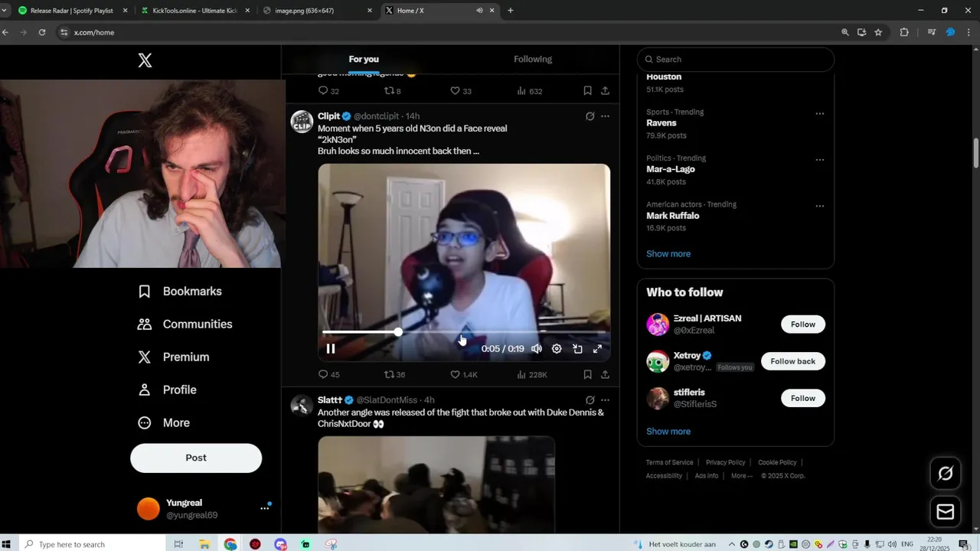
Task: Toggle picture-in-picture on video
Action: (577, 349)
